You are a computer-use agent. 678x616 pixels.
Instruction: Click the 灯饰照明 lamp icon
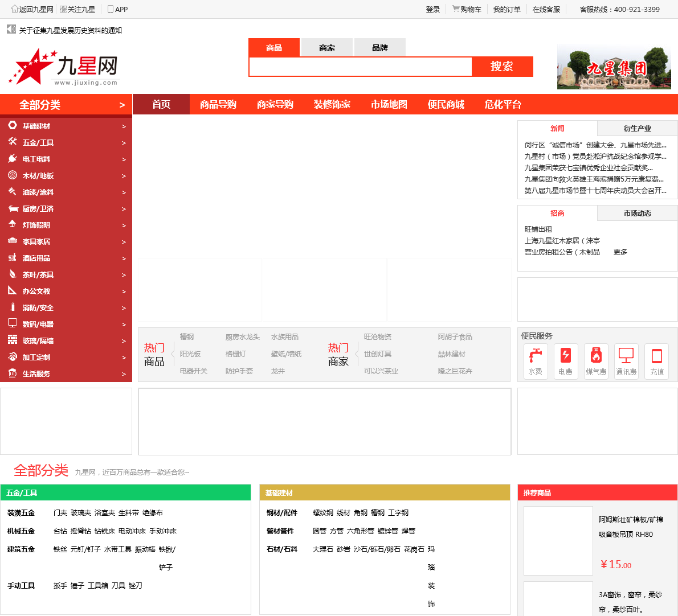pos(13,224)
